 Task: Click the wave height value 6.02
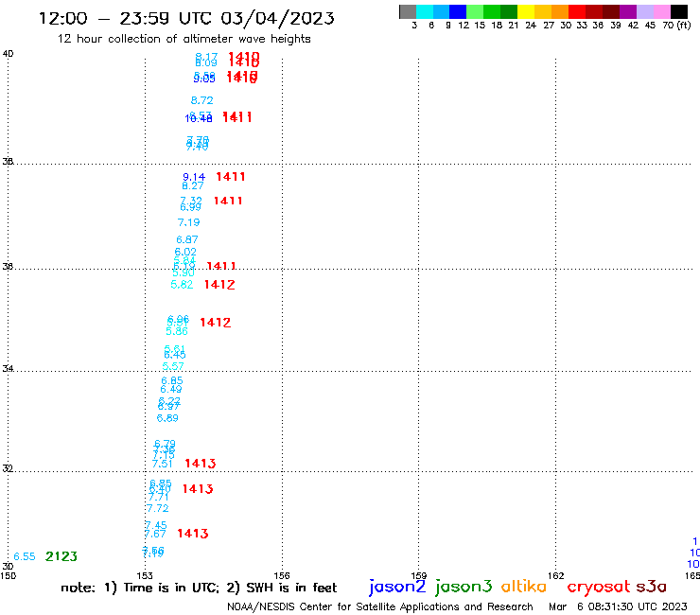[185, 252]
